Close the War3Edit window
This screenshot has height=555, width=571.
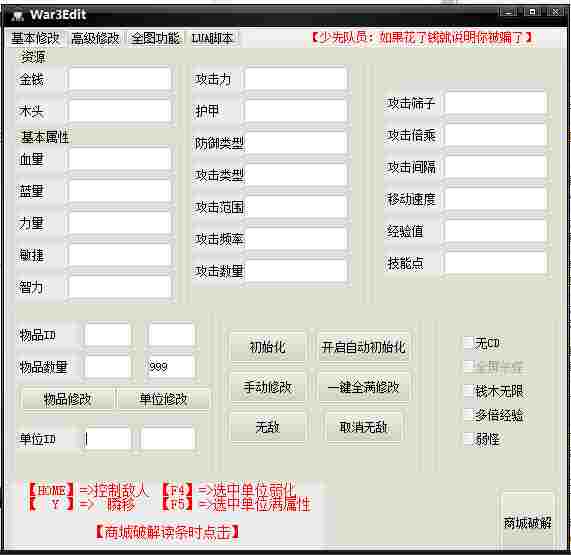556,12
